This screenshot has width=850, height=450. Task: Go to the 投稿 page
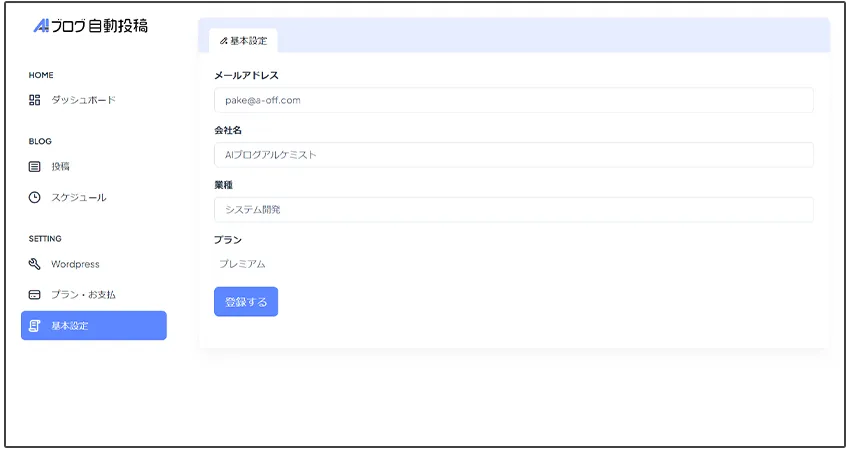coord(60,166)
